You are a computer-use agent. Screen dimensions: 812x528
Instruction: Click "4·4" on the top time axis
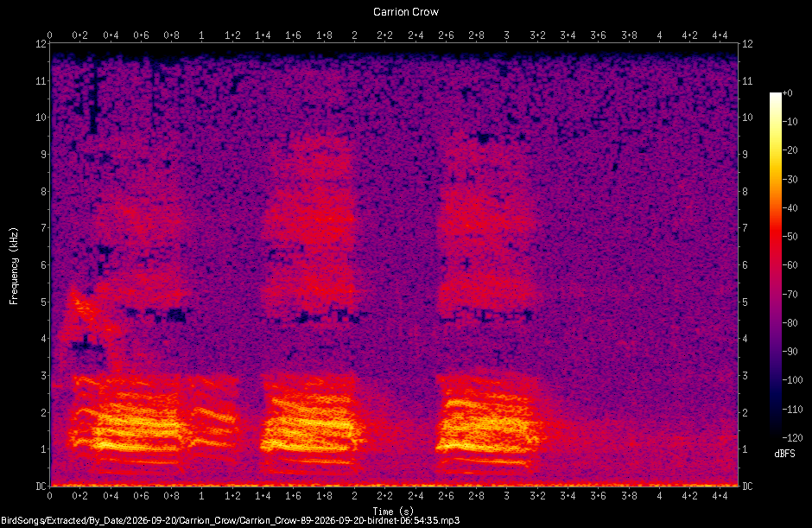tap(720, 35)
